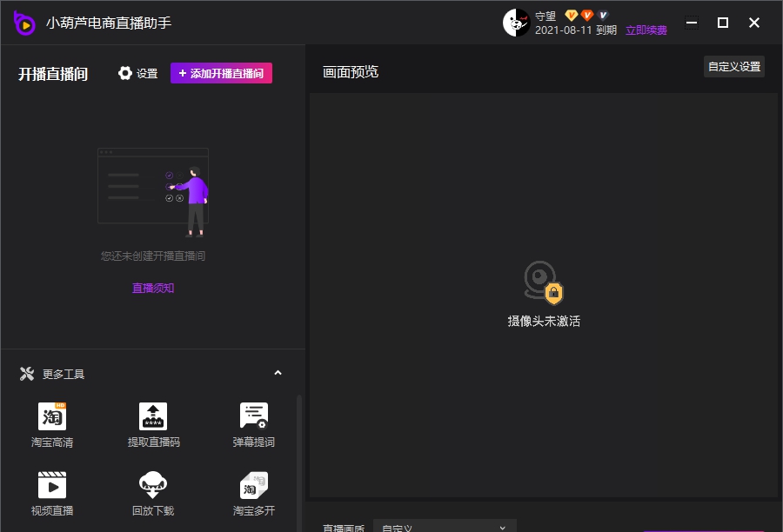The height and width of the screenshot is (532, 783).
Task: Select the 提取直播码 tool
Action: pos(152,423)
